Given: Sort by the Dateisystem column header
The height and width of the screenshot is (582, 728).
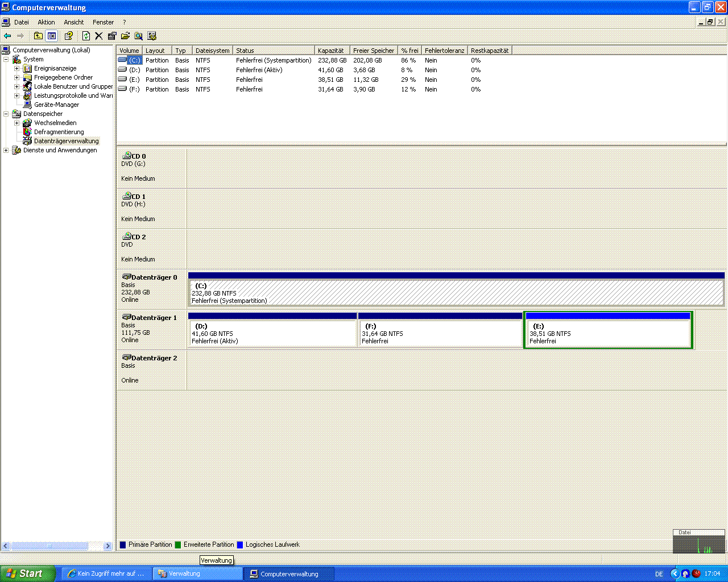Looking at the screenshot, I should click(x=213, y=51).
